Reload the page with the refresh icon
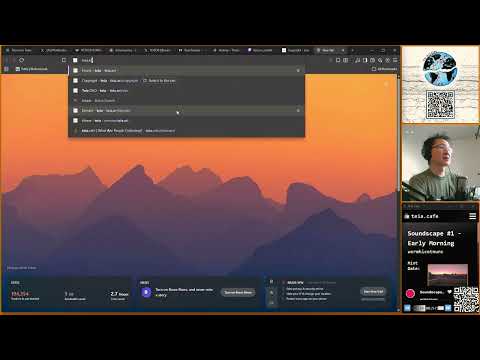The image size is (480, 360). click(x=22, y=60)
